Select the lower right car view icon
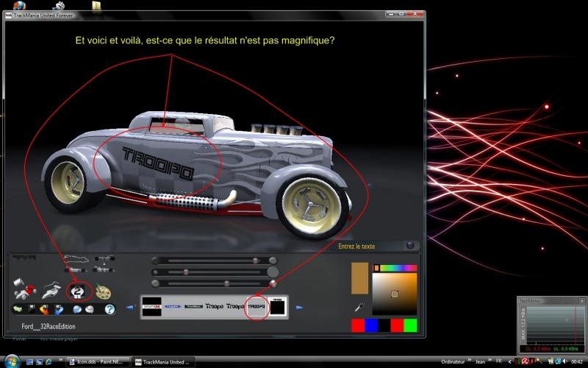The width and height of the screenshot is (588, 368). [104, 269]
